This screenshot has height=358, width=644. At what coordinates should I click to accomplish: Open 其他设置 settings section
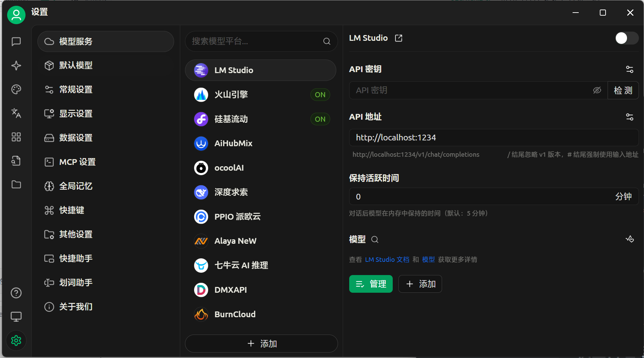pyautogui.click(x=106, y=234)
